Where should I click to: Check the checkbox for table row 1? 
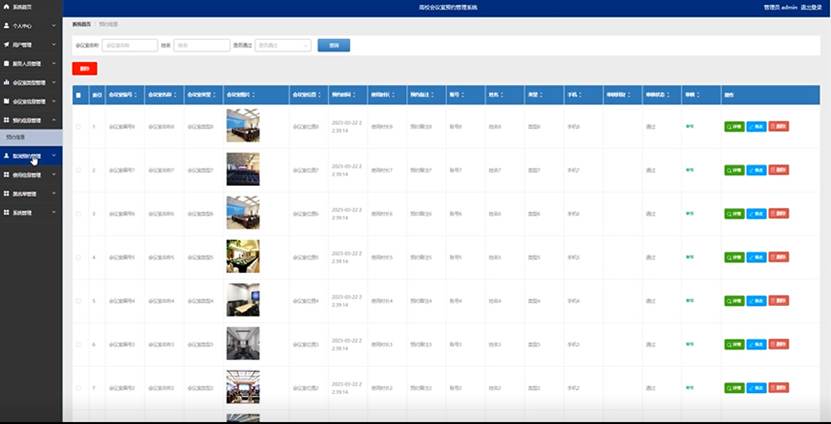[x=78, y=127]
